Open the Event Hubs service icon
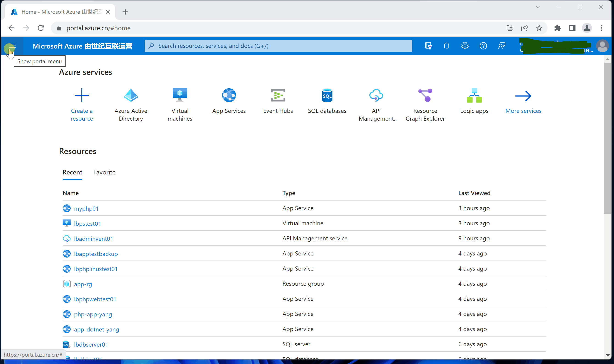Image resolution: width=614 pixels, height=364 pixels. pos(278,95)
